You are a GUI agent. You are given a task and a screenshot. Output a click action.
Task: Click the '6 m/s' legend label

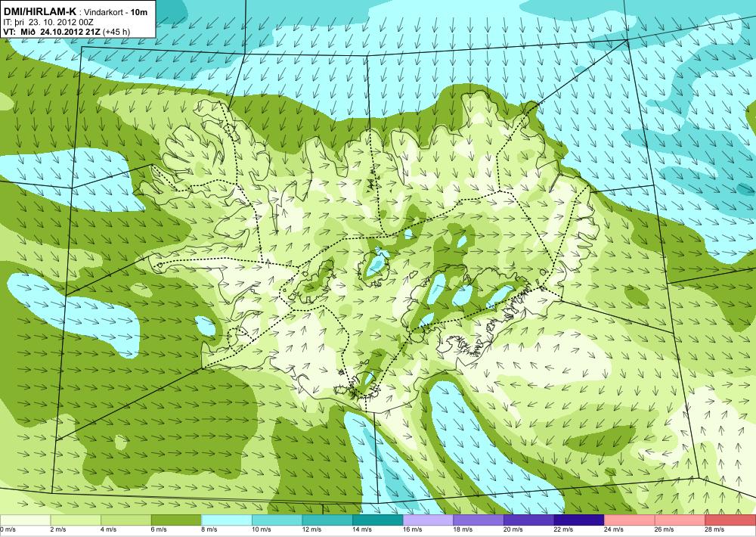point(159,529)
